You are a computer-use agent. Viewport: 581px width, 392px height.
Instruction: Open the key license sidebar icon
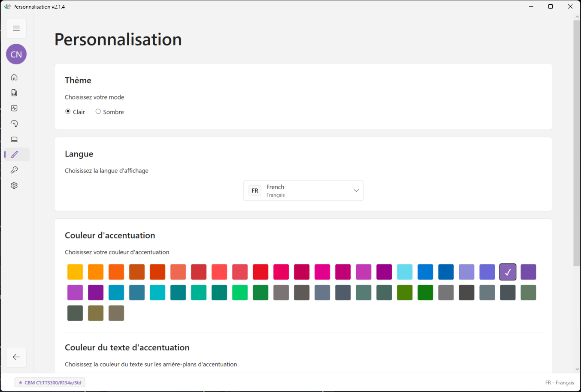14,170
